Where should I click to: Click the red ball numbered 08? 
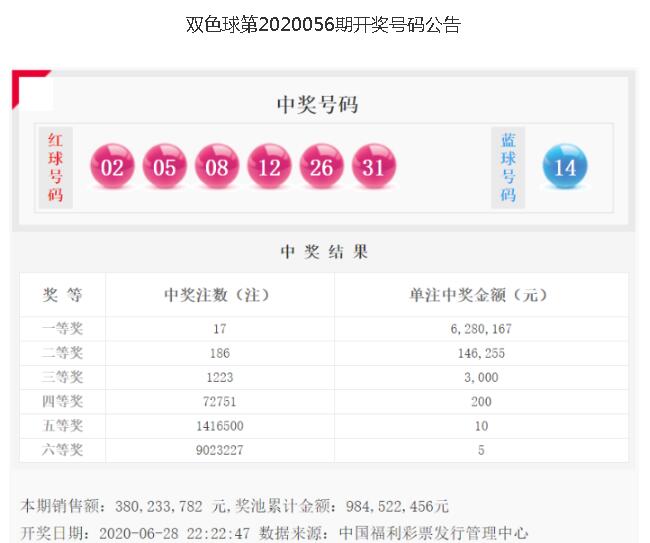[x=217, y=168]
